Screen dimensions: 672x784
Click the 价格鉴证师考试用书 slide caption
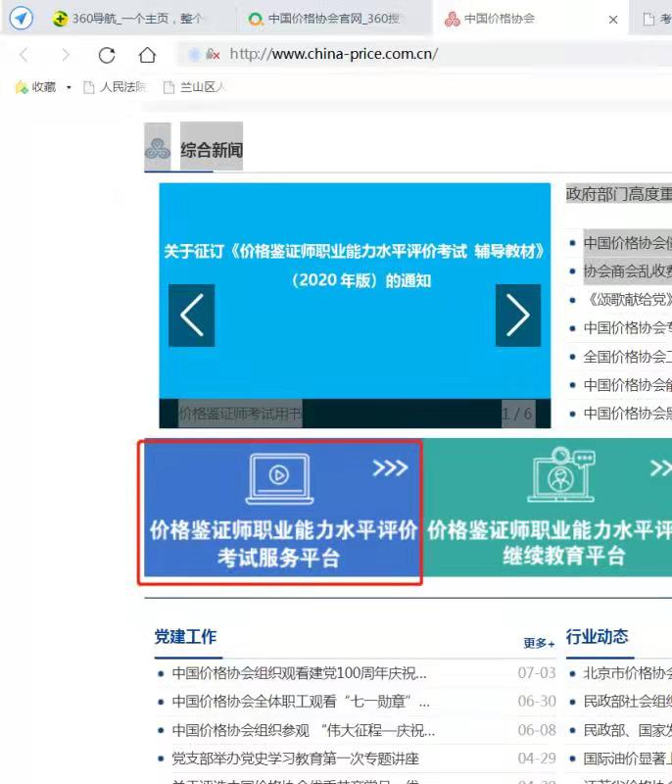point(240,414)
